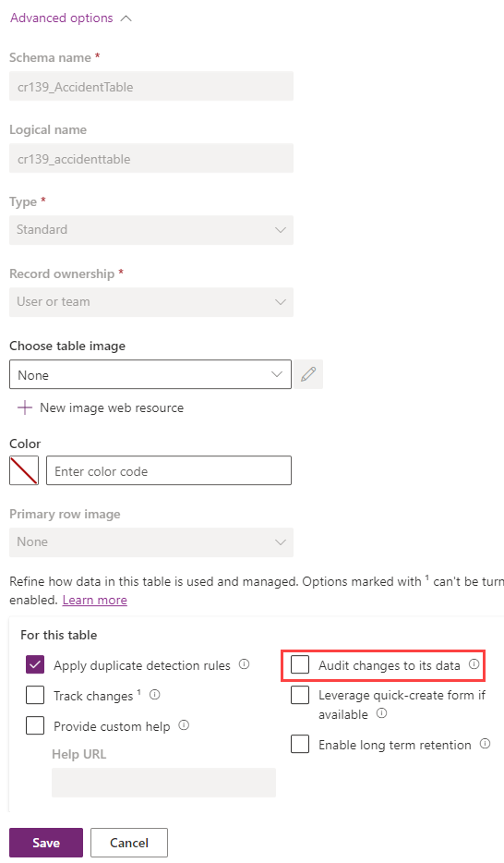Click info icon next to Track changes
504x863 pixels.
(x=155, y=695)
